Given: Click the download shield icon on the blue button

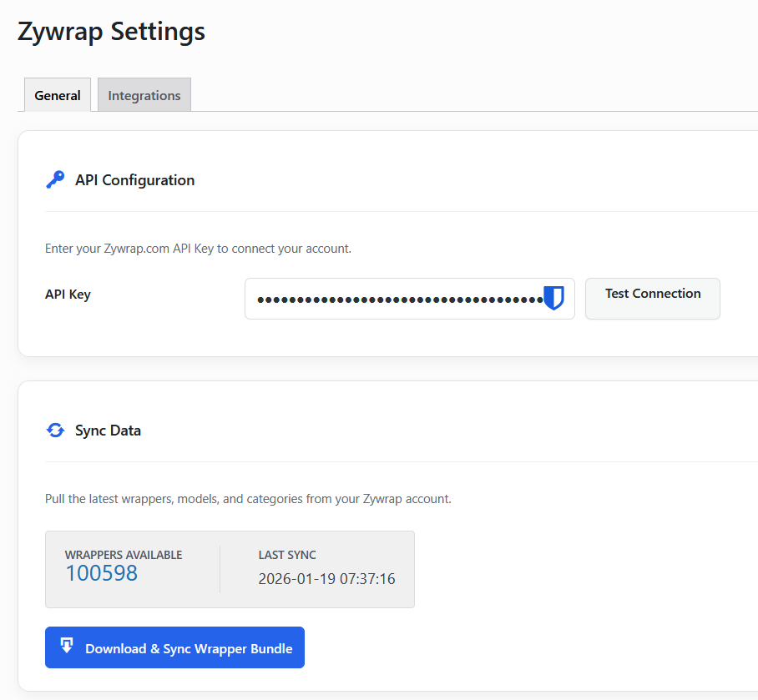Looking at the screenshot, I should point(67,647).
